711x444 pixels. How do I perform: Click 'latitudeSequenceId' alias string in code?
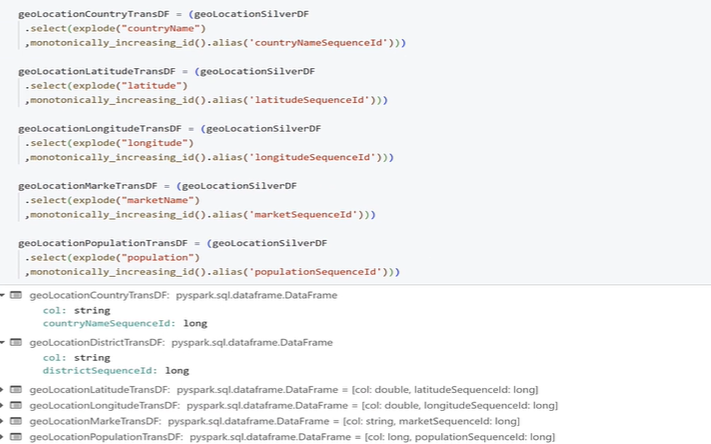pyautogui.click(x=309, y=100)
